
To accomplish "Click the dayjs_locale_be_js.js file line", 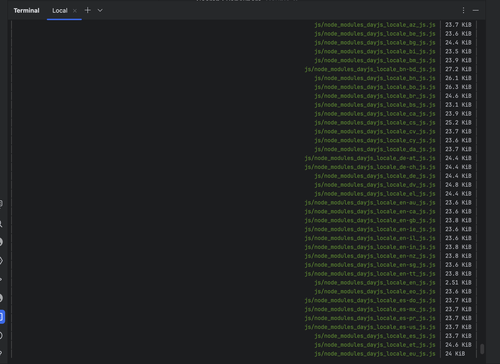I will pyautogui.click(x=375, y=34).
